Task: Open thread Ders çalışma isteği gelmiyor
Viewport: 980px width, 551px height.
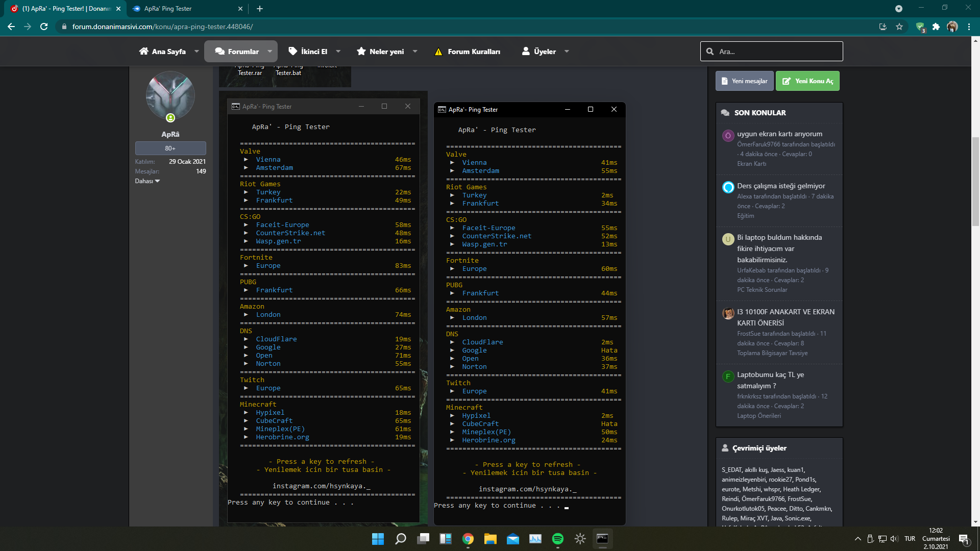Action: click(781, 186)
